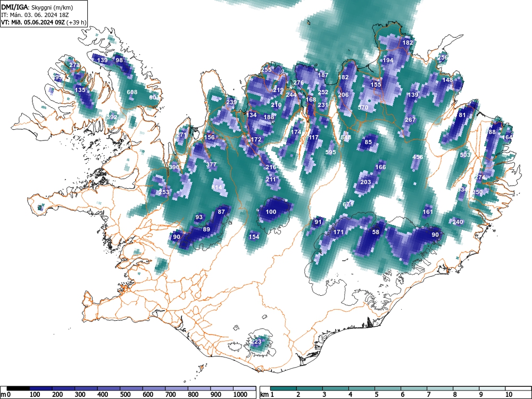Click the visibility value 172 on the map
The height and width of the screenshot is (399, 532).
coord(256,139)
